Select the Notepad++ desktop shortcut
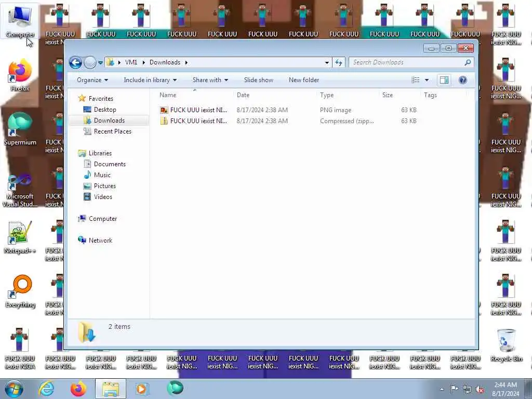The width and height of the screenshot is (532, 399). [20, 237]
